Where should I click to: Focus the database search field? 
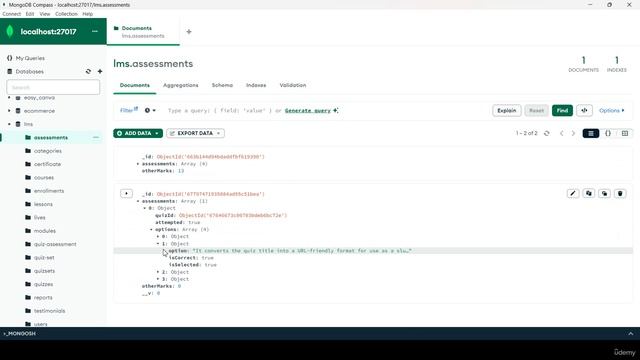point(53,87)
